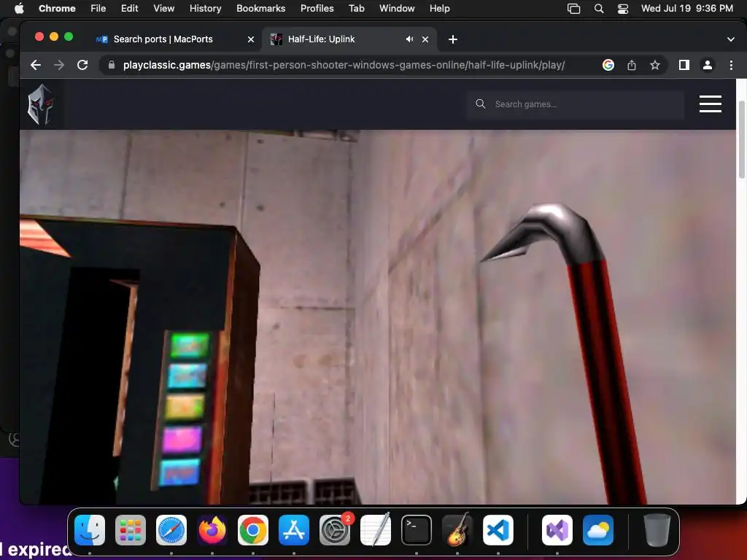This screenshot has width=747, height=560.
Task: View site information via the lock icon
Action: [112, 65]
